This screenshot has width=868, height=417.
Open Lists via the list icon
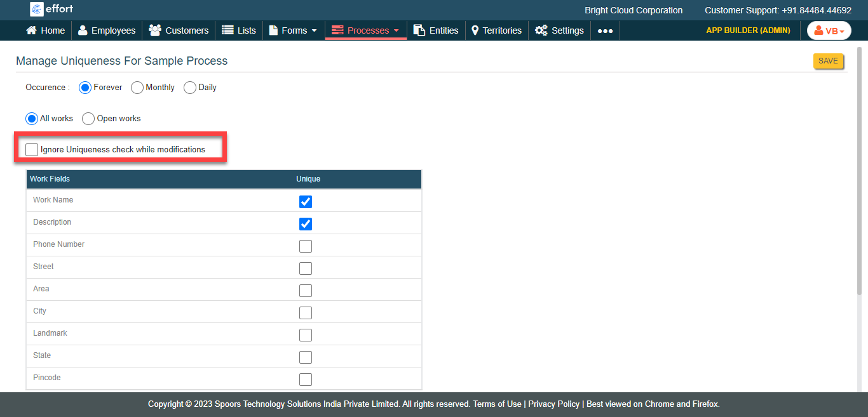[x=227, y=30]
